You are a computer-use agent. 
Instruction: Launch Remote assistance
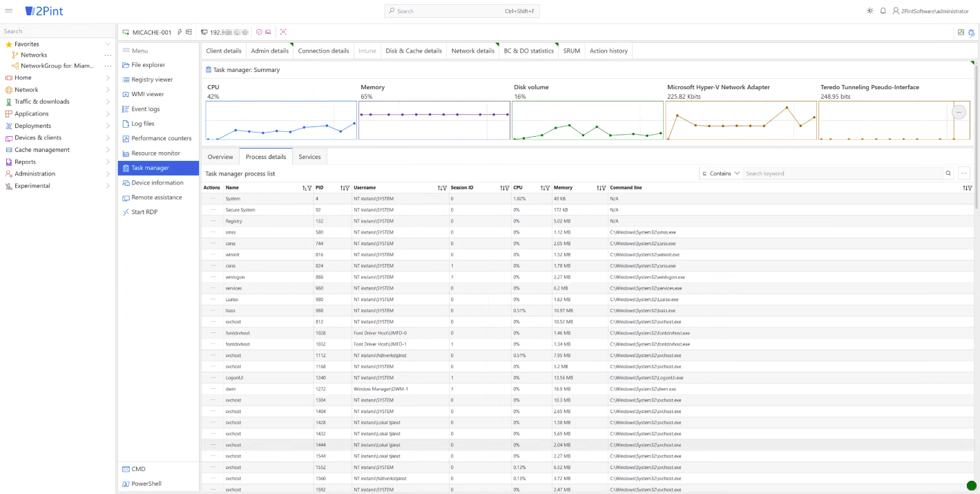click(158, 198)
